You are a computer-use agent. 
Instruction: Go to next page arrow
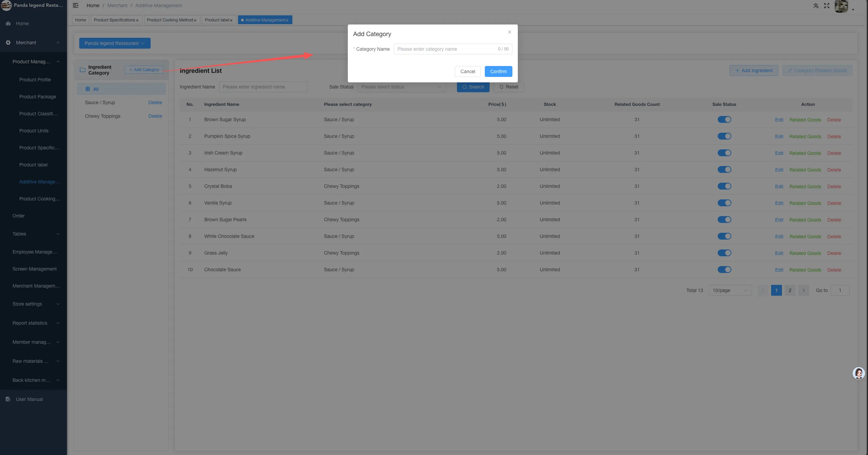(803, 290)
